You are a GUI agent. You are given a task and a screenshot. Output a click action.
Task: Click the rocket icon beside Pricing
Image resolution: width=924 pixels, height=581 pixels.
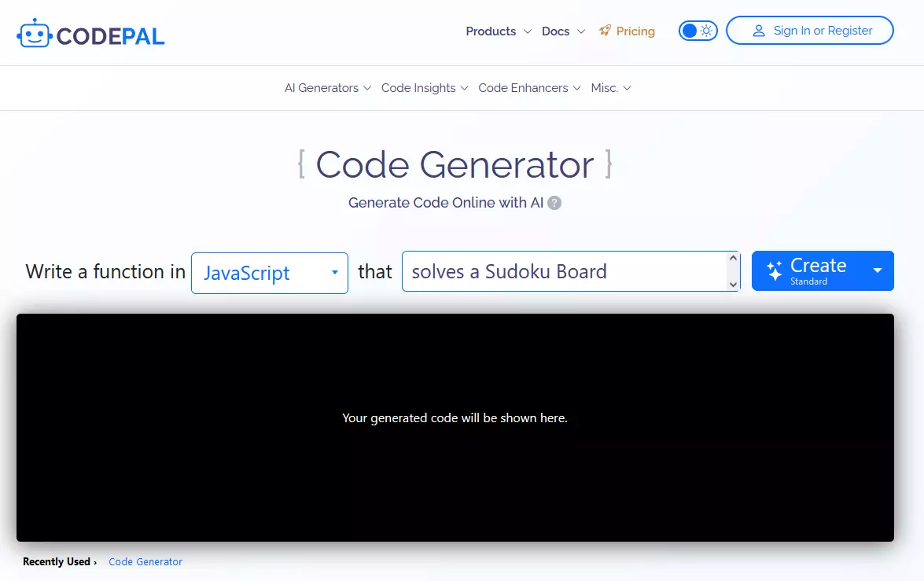coord(605,31)
